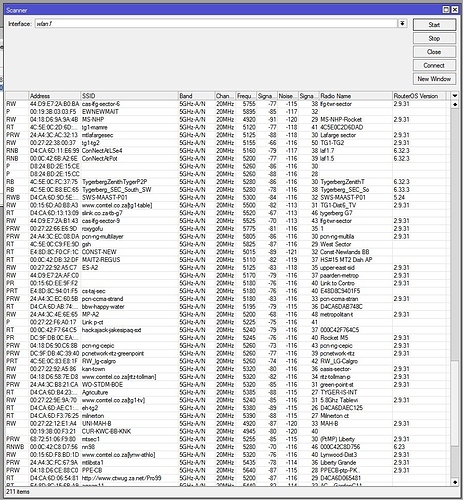Select the row with SSID cs-taj-sec
Viewport: 463px width, 500px height.
tap(227, 291)
